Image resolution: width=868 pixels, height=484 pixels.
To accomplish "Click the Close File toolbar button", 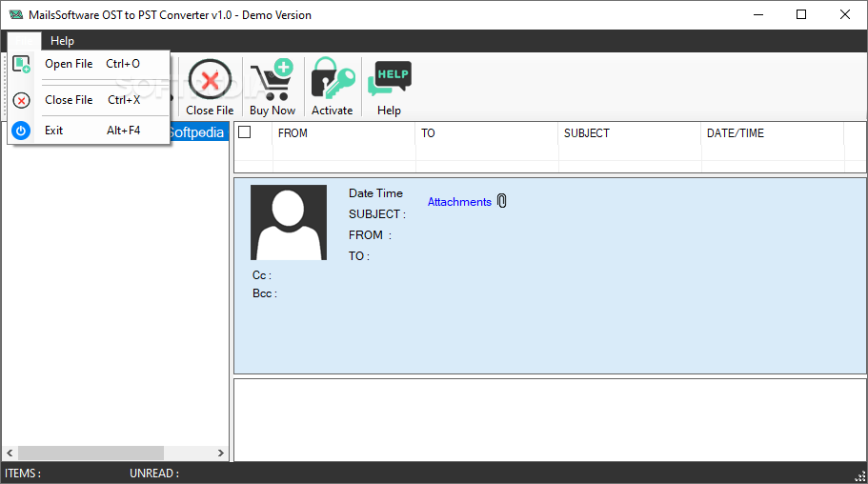I will coord(210,87).
